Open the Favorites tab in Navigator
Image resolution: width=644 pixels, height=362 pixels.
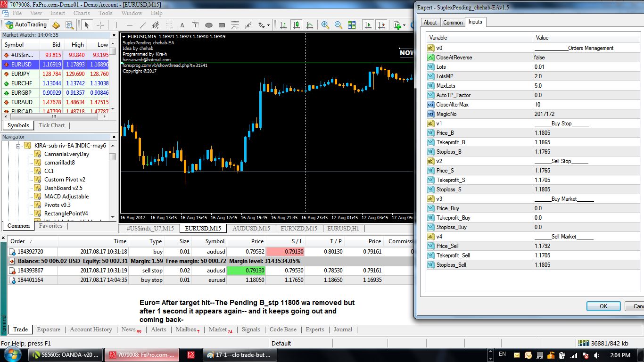(50, 226)
